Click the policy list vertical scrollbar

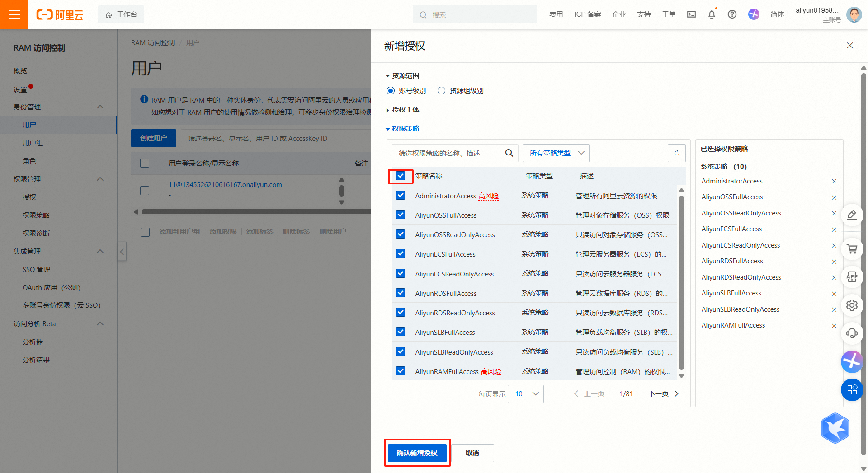click(681, 283)
